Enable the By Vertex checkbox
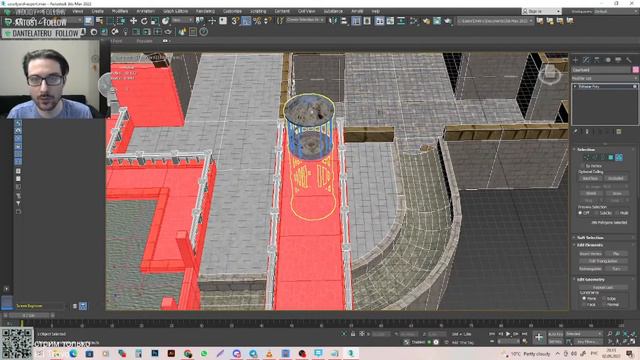Viewport: 640px width, 360px height. (x=582, y=166)
